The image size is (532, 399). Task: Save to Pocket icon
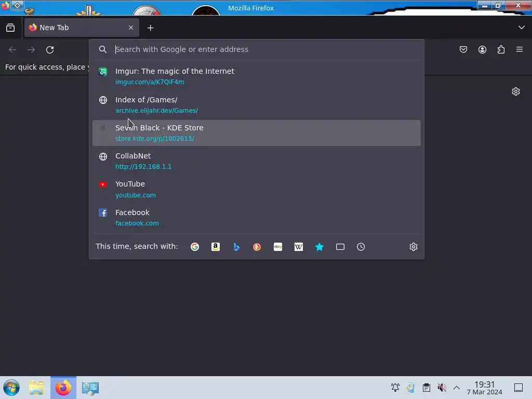463,49
